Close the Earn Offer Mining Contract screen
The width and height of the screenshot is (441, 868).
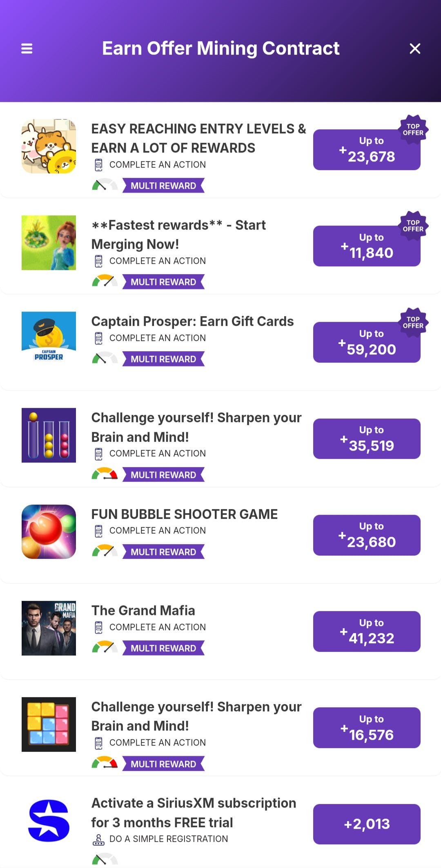[x=415, y=49]
